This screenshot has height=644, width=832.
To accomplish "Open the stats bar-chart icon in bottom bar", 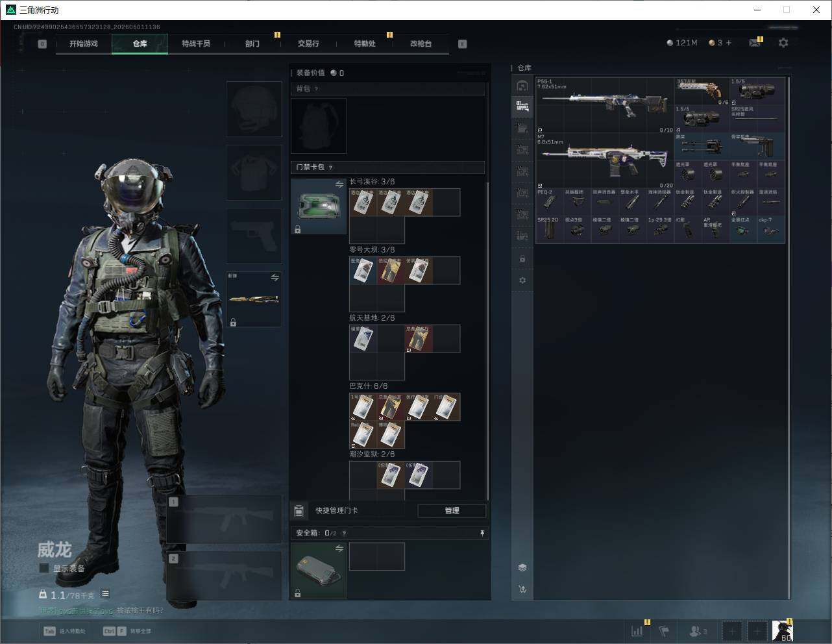I will click(x=637, y=631).
